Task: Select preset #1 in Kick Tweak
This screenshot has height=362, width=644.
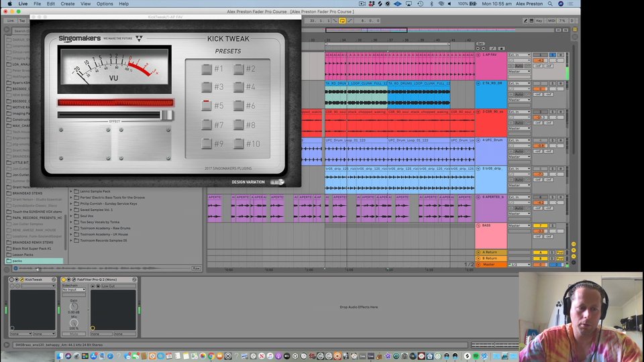Action: 206,69
